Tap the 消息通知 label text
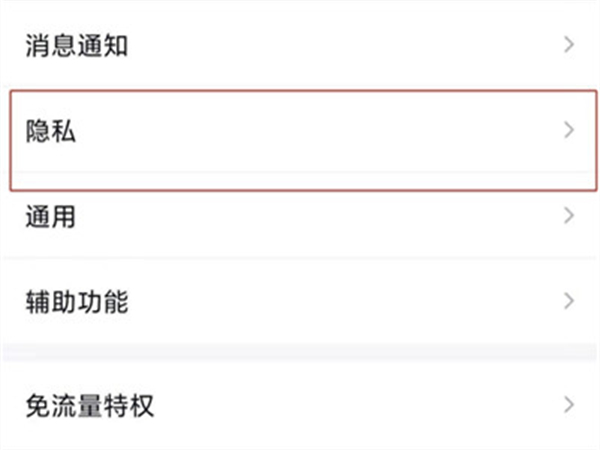The height and width of the screenshot is (450, 600). pyautogui.click(x=76, y=46)
